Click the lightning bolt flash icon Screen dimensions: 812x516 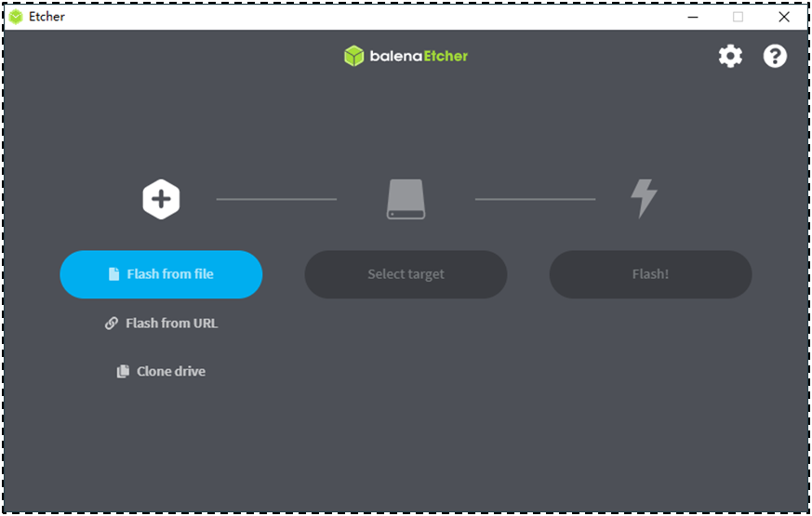[x=644, y=199]
